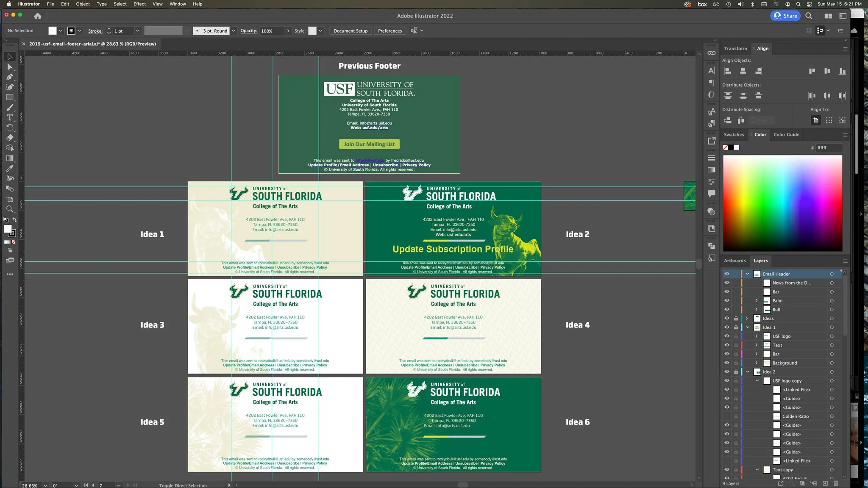Click the underlined Stroke label
Screen dimensions: 868x488
(x=95, y=31)
